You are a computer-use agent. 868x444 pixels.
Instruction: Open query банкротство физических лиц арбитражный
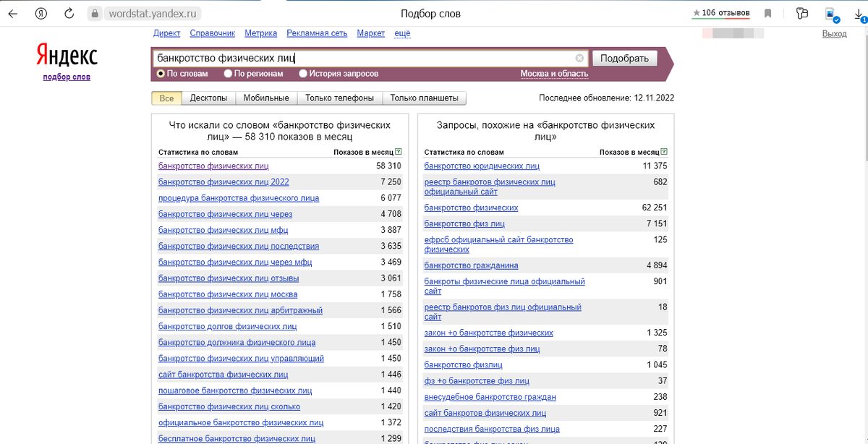241,310
